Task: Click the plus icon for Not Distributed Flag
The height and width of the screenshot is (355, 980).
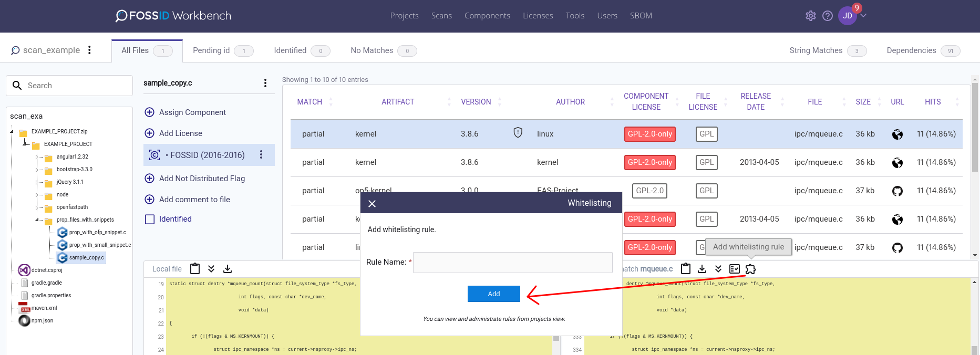Action: (150, 179)
